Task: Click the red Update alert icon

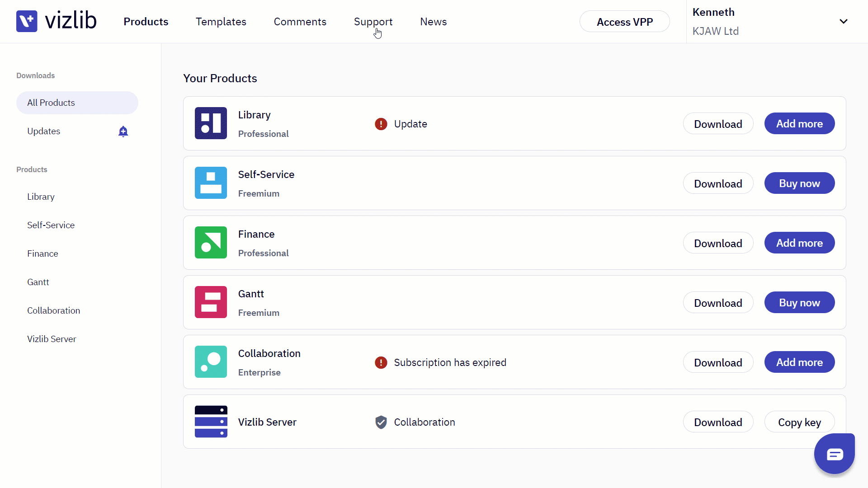Action: tap(381, 124)
